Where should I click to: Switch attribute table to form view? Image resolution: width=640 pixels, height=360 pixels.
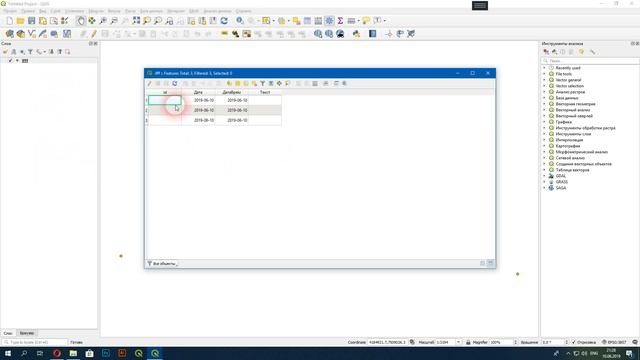coord(482,264)
